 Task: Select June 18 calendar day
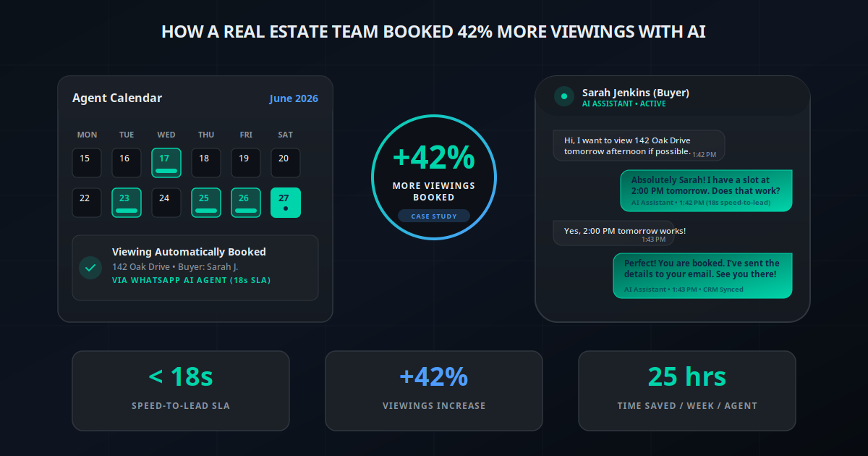[x=206, y=163]
